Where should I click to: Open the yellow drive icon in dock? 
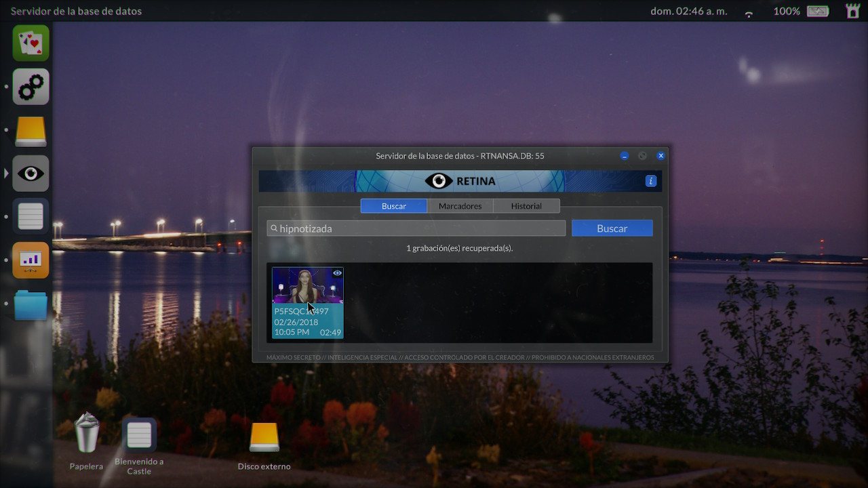point(31,130)
